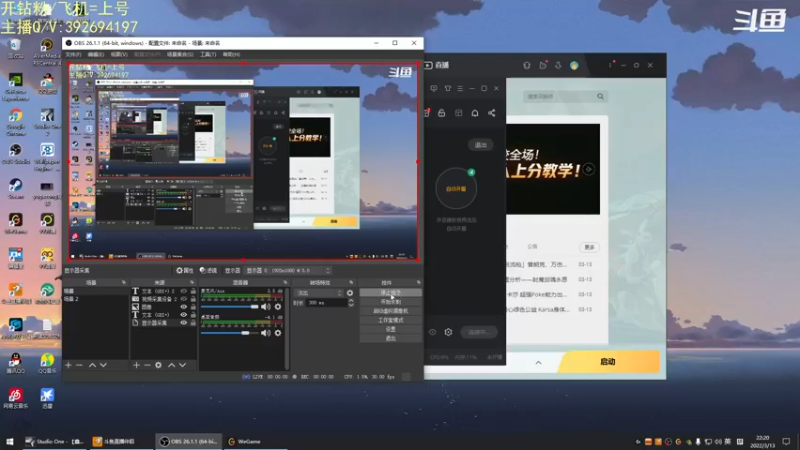Open the 编辑(E) menu in OBS
Viewport: 800px width, 450px height.
pyautogui.click(x=95, y=54)
